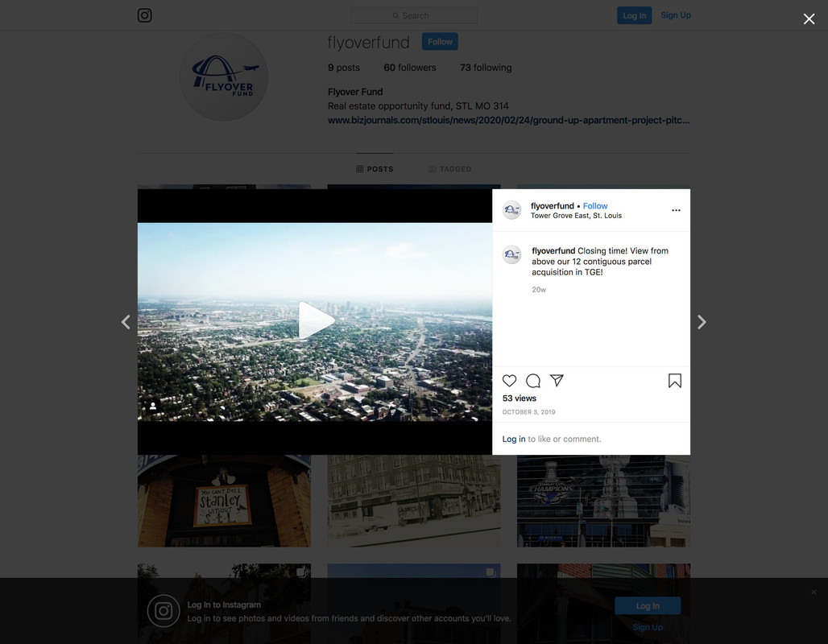This screenshot has width=828, height=644.
Task: Open the Flyover Fund profile picture
Action: click(x=224, y=76)
